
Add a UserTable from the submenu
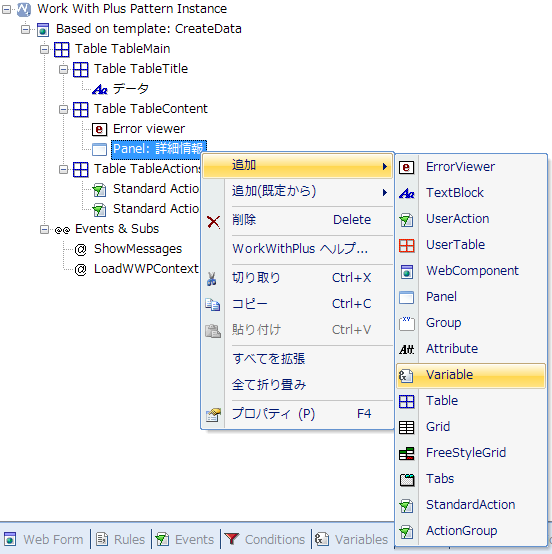pos(471,246)
